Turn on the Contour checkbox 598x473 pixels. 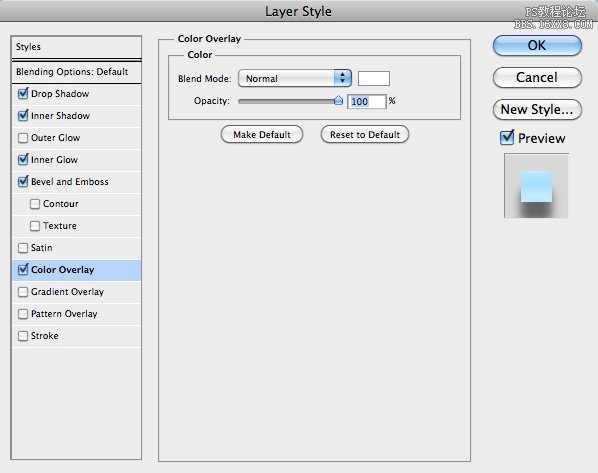(x=35, y=204)
